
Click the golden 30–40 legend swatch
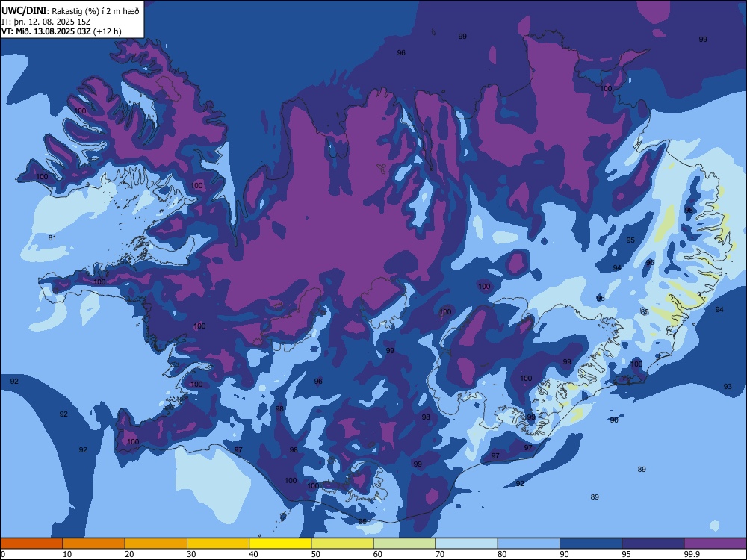point(218,544)
